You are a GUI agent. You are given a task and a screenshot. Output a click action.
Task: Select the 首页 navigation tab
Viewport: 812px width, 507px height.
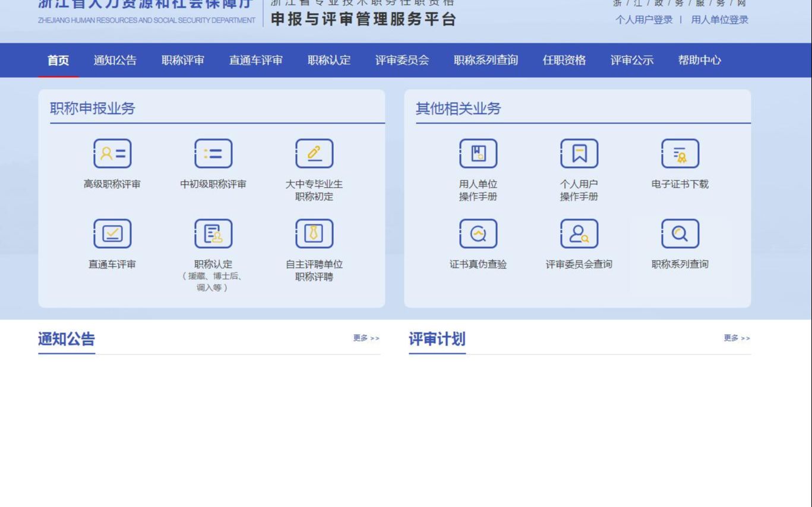(58, 60)
